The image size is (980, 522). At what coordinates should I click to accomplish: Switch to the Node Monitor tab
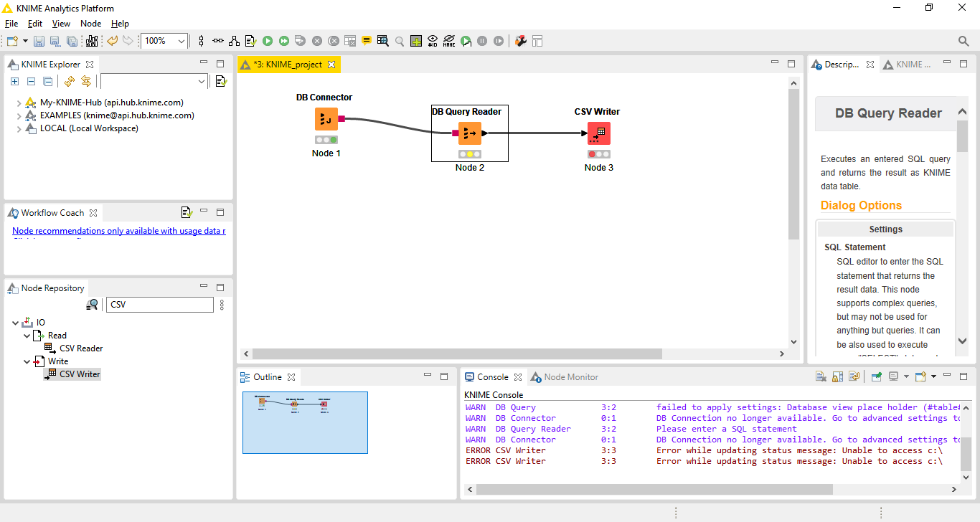pos(570,377)
